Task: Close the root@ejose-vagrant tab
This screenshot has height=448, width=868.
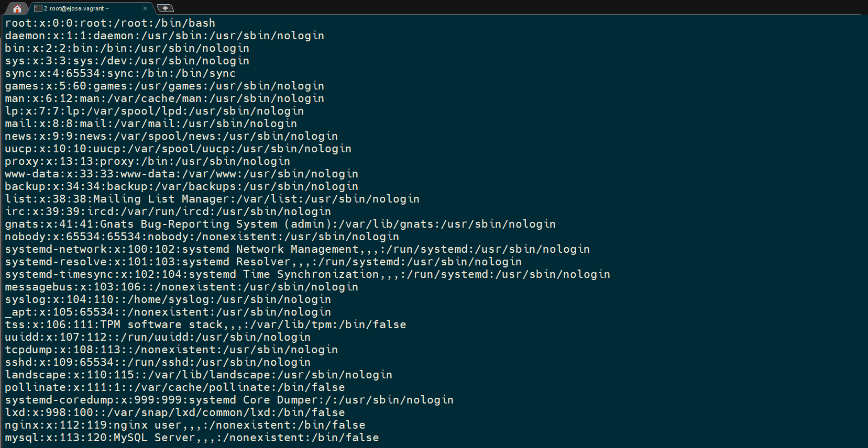Action: point(146,8)
